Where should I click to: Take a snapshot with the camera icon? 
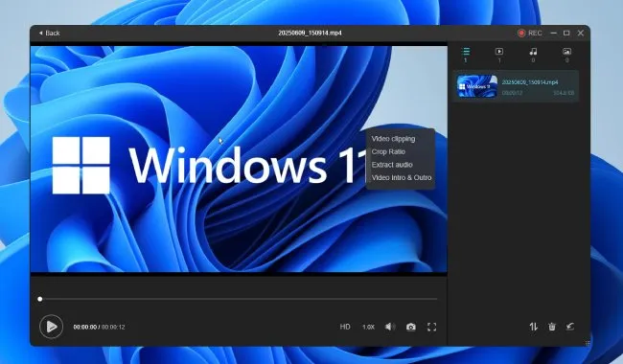pos(411,327)
